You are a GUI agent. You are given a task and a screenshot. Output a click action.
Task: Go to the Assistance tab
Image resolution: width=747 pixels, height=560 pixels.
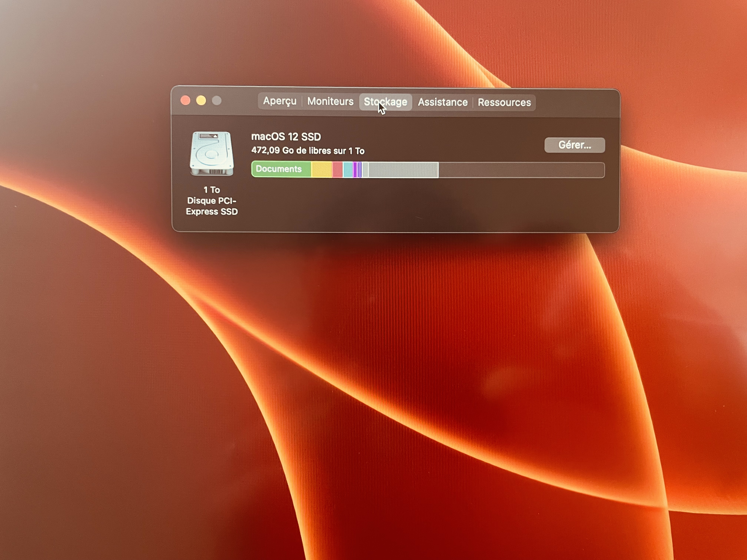[442, 102]
